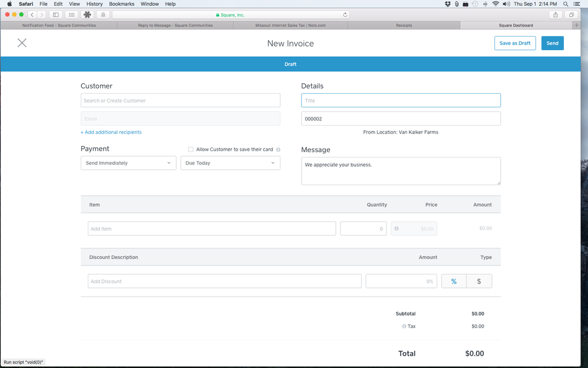
Task: Open the Safari Top Sites grid icon
Action: [x=72, y=15]
